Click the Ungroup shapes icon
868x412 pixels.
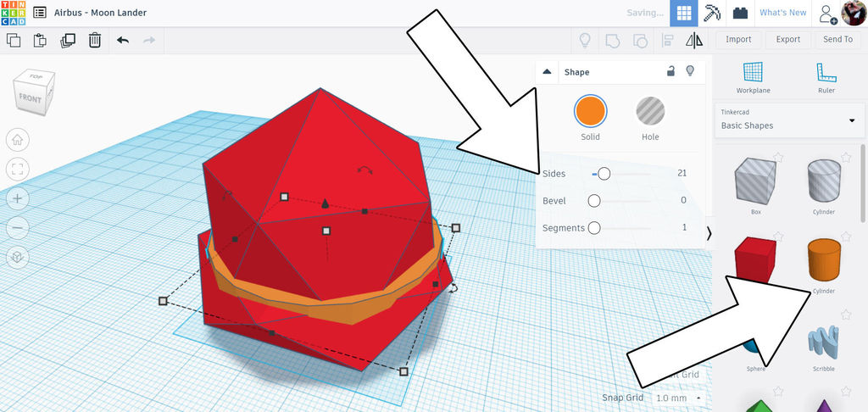[640, 40]
